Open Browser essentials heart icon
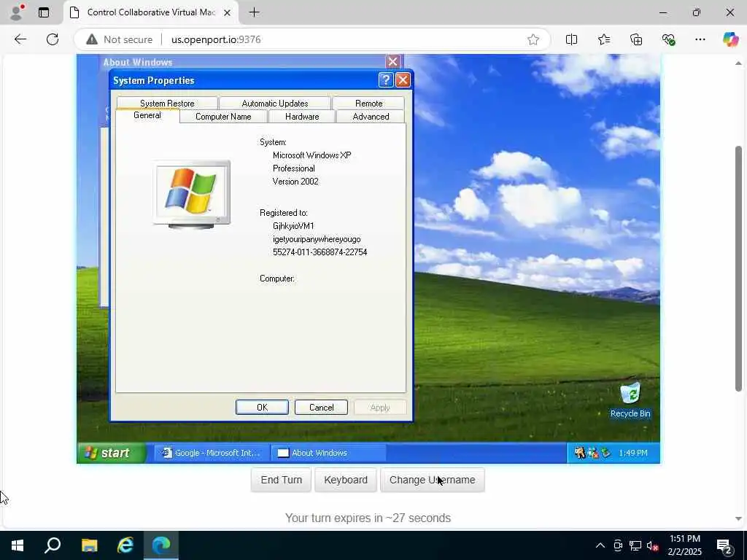The image size is (747, 560). [668, 39]
